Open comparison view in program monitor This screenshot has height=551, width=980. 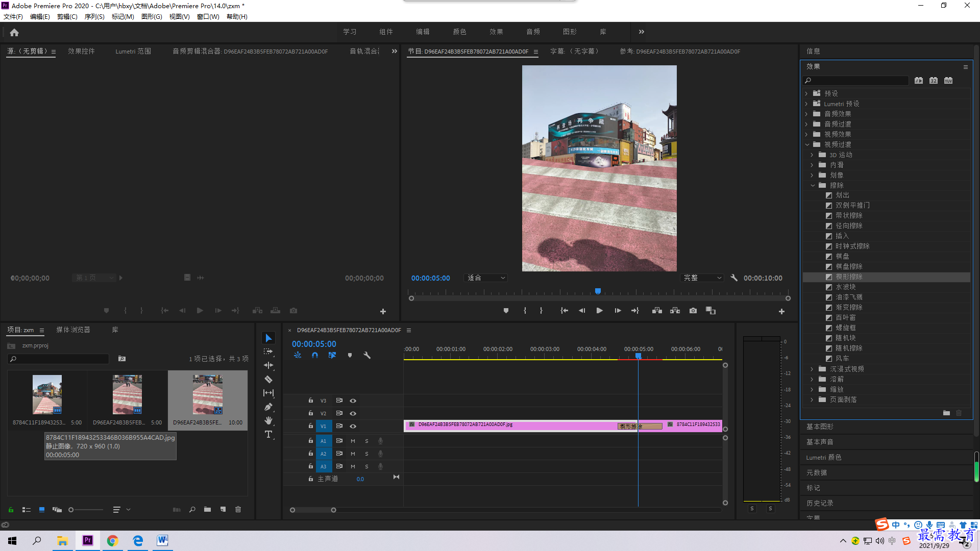coord(710,311)
